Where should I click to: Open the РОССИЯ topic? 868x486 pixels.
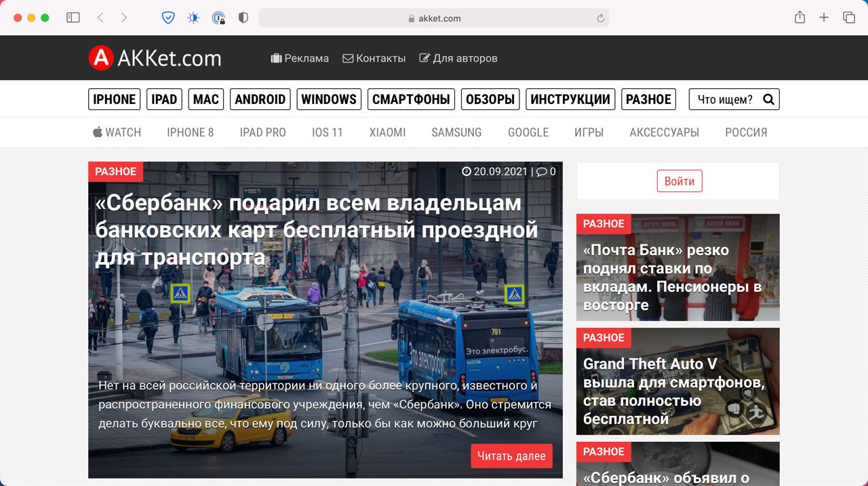point(746,132)
